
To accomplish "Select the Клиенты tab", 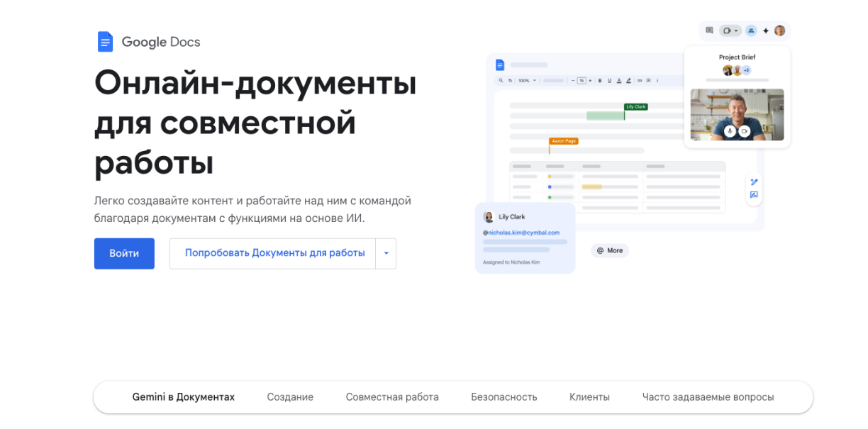I will 589,397.
